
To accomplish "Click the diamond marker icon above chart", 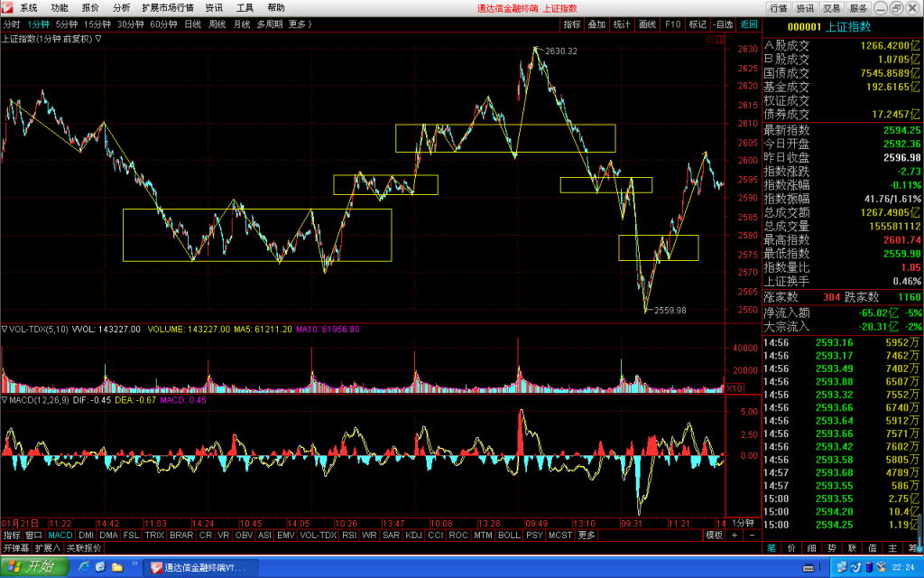I will tap(709, 39).
